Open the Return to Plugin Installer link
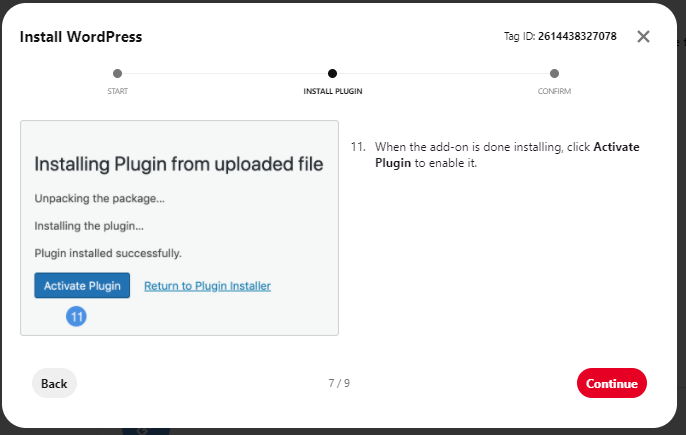The width and height of the screenshot is (686, 435). (x=207, y=286)
